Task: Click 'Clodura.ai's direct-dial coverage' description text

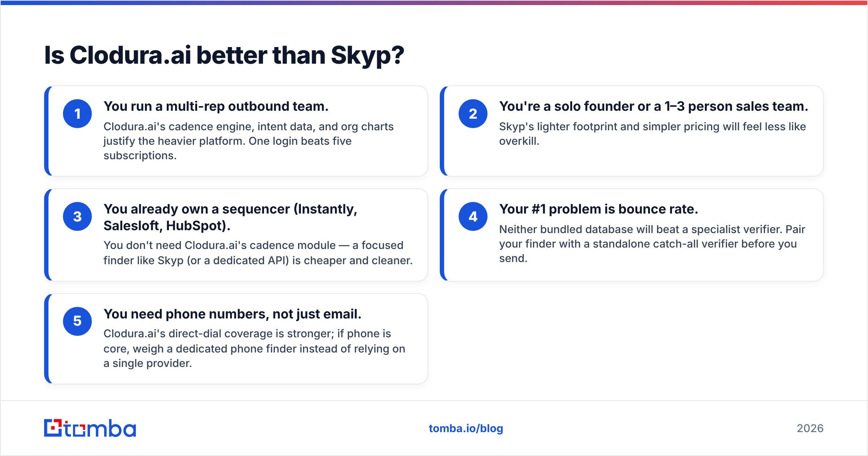Action: coord(254,348)
